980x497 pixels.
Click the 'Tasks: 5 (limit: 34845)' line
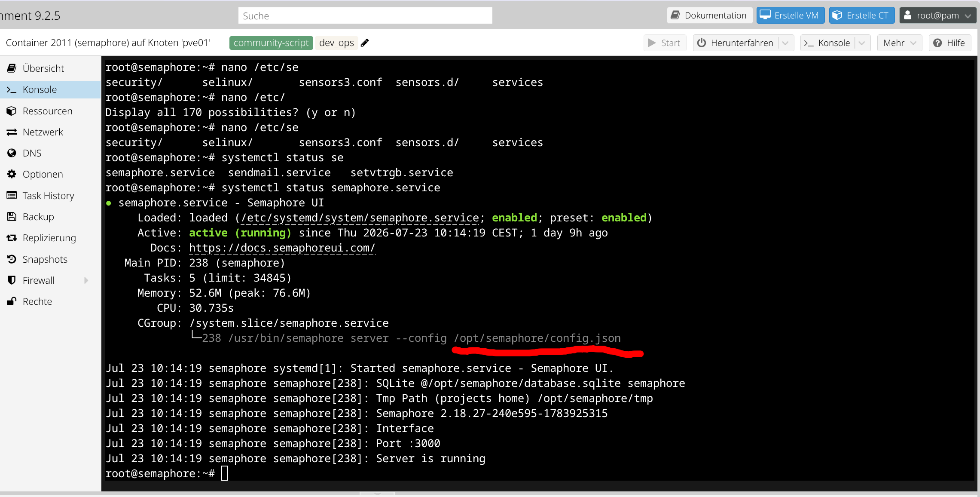tap(217, 278)
